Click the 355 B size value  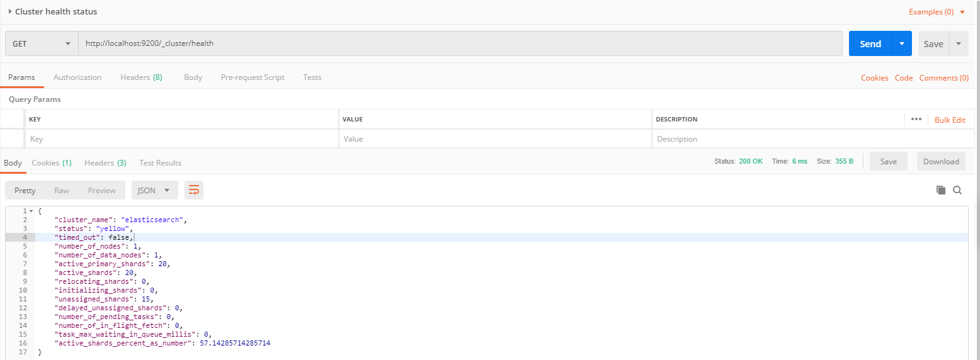(844, 161)
